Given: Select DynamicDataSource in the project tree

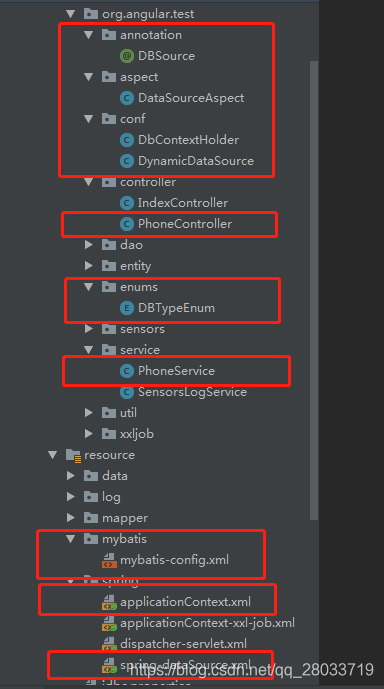Looking at the screenshot, I should click(196, 161).
